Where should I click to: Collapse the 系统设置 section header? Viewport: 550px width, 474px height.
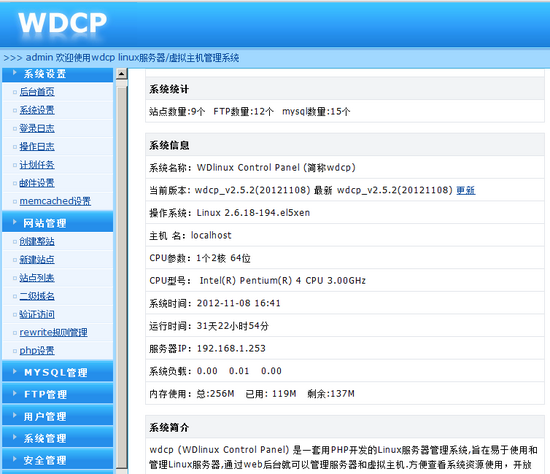(58, 74)
